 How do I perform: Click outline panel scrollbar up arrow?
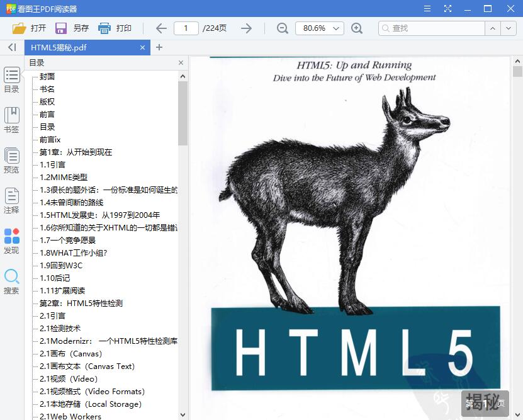183,76
